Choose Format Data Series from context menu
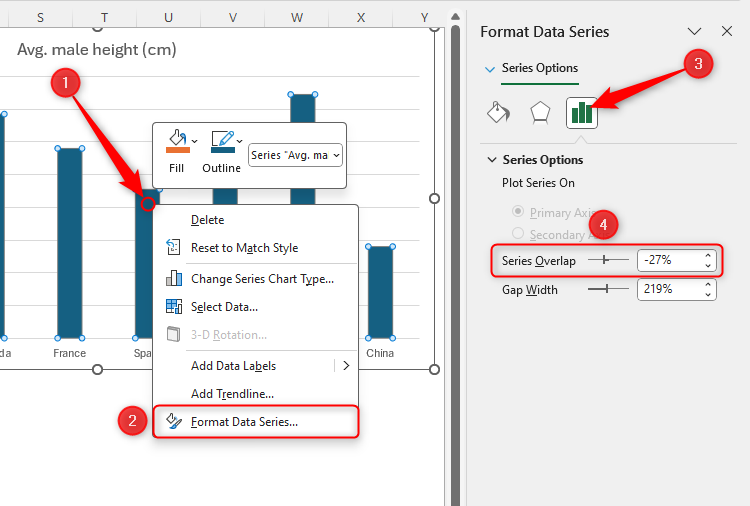Viewport: 750px width, 506px height. pyautogui.click(x=244, y=422)
